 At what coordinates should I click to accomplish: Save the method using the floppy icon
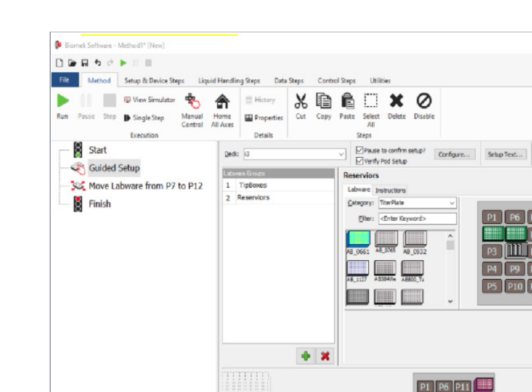click(85, 63)
